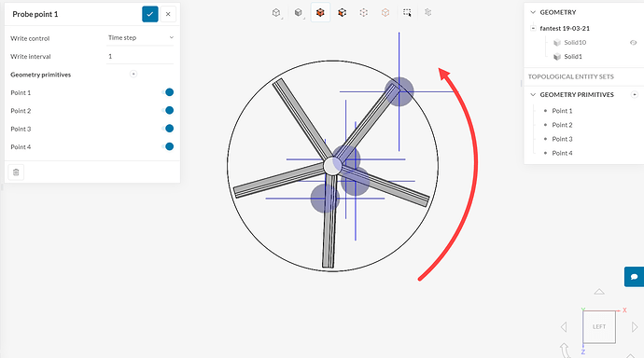Viewport: 644px width, 358px height.
Task: Hide Solid10 with the eye icon
Action: click(x=634, y=43)
